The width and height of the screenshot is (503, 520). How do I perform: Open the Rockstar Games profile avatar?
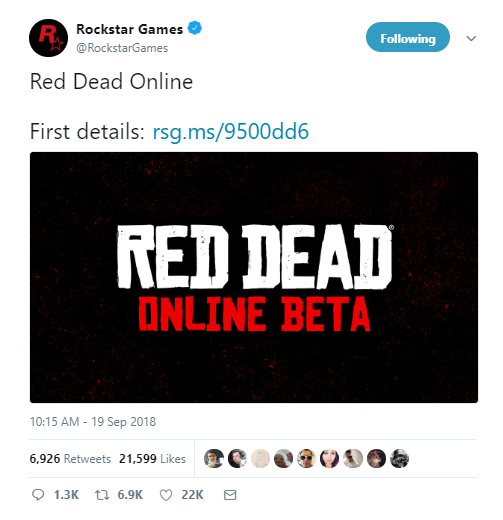click(48, 38)
